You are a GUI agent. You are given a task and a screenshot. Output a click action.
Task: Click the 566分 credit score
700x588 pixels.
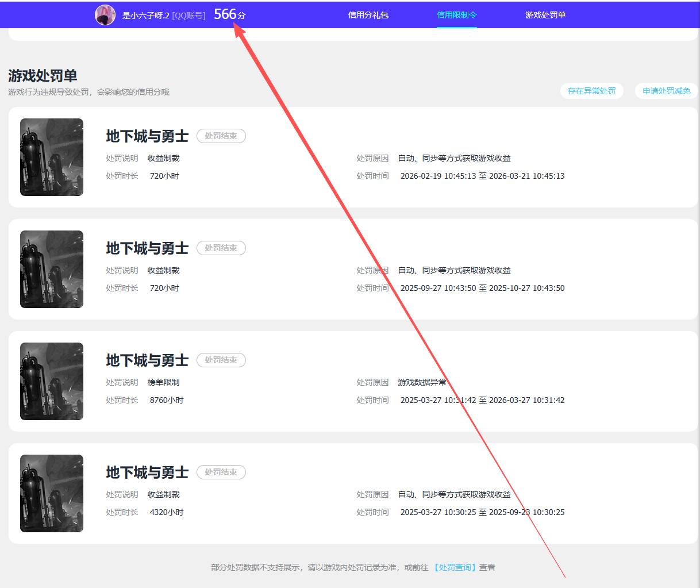pos(229,14)
